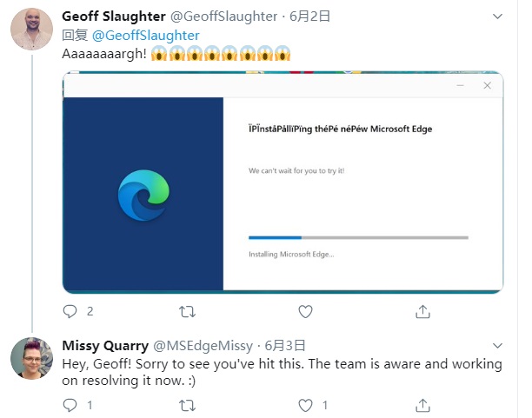Open Missy Quarry's profile name link
Viewport: 532px width, 418px height.
pyautogui.click(x=105, y=345)
